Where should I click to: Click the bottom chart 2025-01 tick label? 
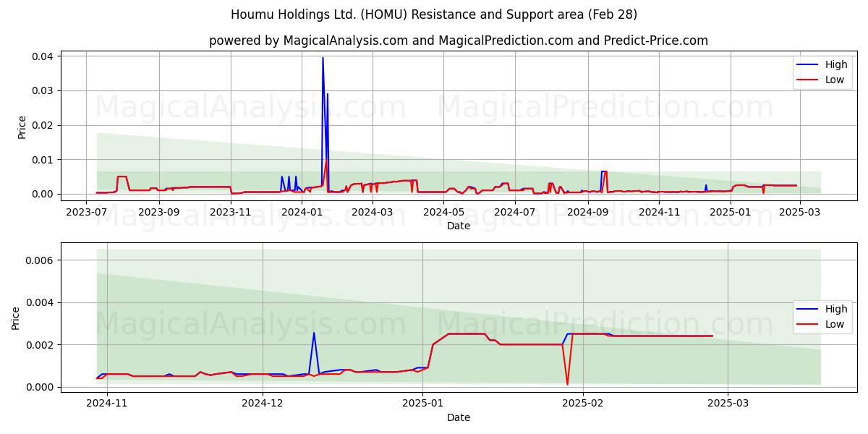pyautogui.click(x=423, y=404)
